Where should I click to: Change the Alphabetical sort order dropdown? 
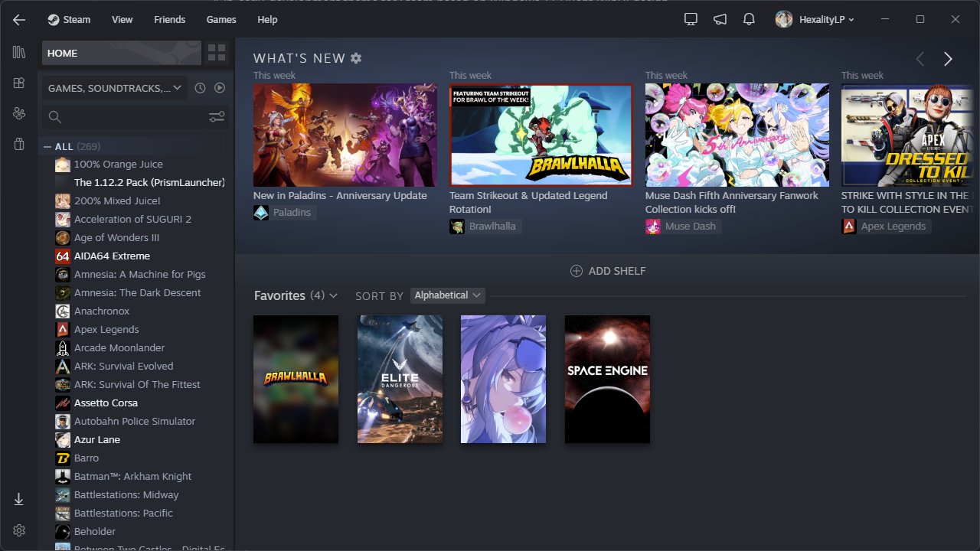(447, 295)
